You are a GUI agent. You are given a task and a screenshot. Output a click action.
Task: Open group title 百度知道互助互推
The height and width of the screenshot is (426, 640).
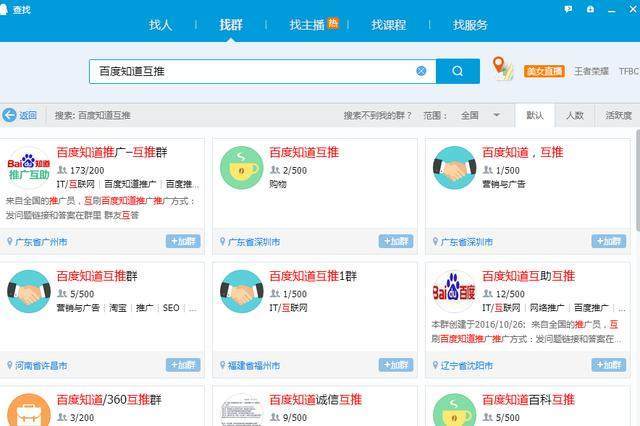pyautogui.click(x=529, y=276)
